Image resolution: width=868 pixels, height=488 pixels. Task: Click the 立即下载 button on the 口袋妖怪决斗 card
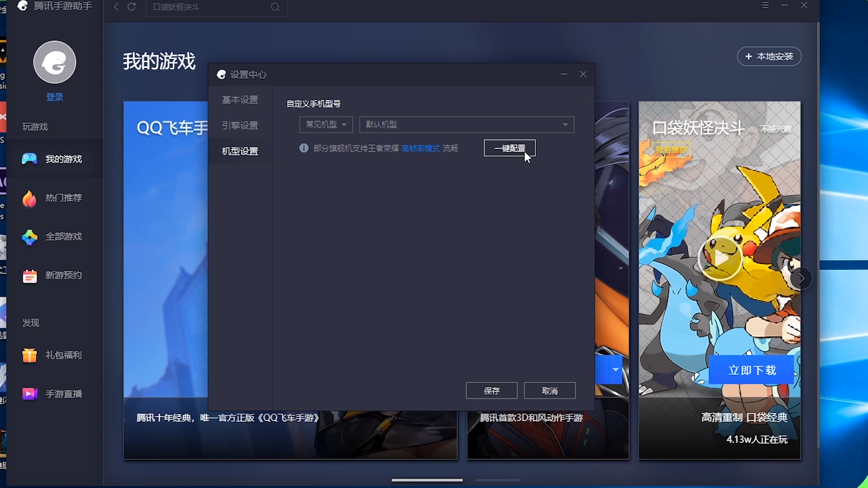752,370
